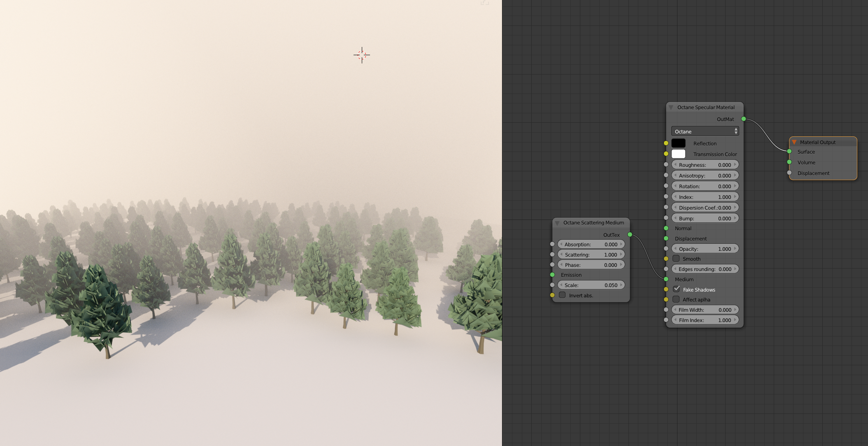Click the OutTex output socket
868x446 pixels.
coord(630,235)
